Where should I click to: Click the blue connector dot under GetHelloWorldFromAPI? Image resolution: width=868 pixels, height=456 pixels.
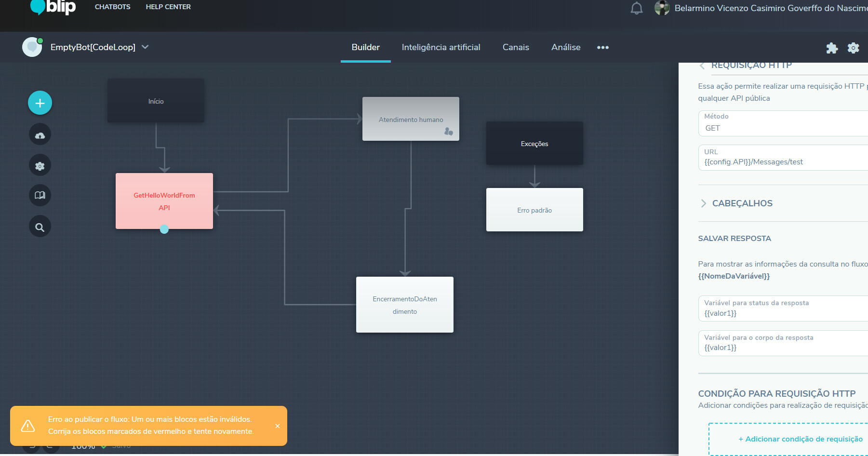(x=164, y=229)
